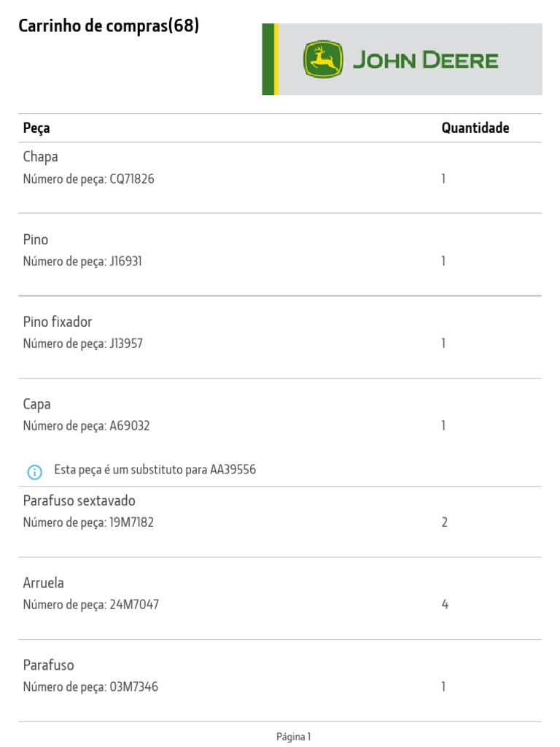Click part number 03M7346

tap(133, 687)
